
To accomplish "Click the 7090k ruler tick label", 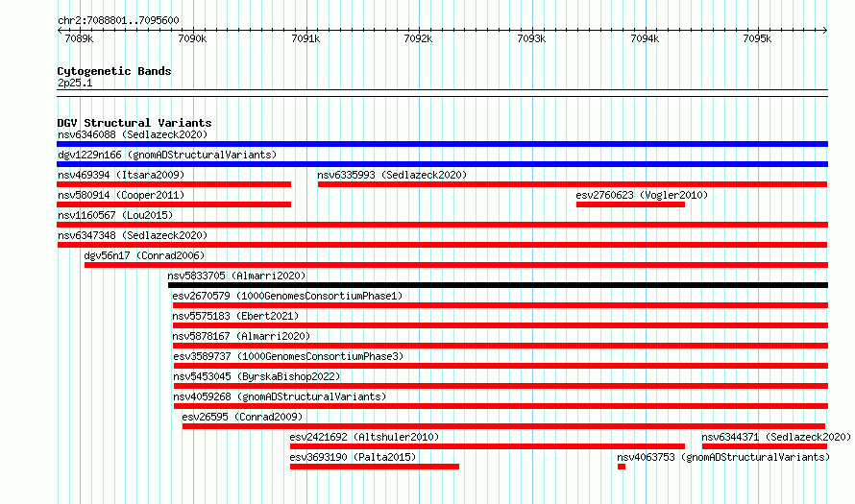I will click(x=192, y=38).
